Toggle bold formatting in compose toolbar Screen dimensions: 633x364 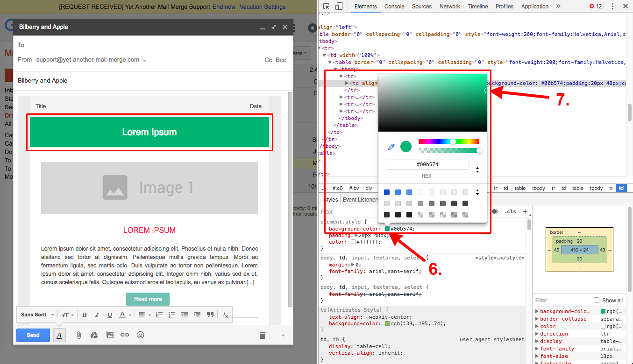point(85,315)
